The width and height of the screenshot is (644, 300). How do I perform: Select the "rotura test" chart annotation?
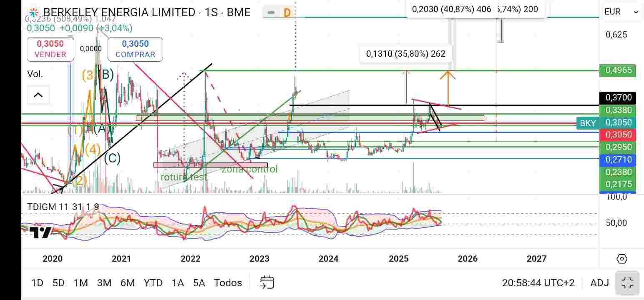pos(184,177)
